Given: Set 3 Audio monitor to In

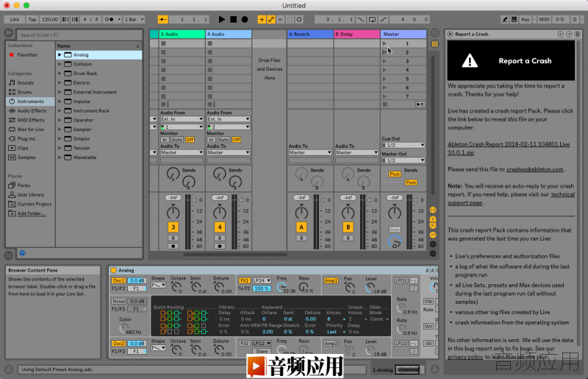Looking at the screenshot, I should pos(165,140).
